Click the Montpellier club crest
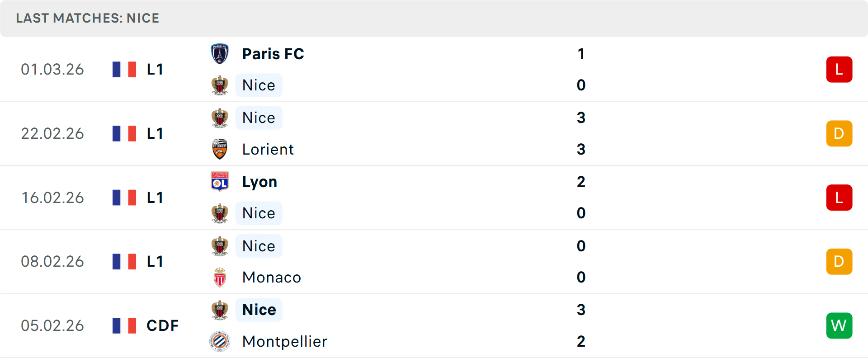The height and width of the screenshot is (358, 868). click(x=220, y=341)
